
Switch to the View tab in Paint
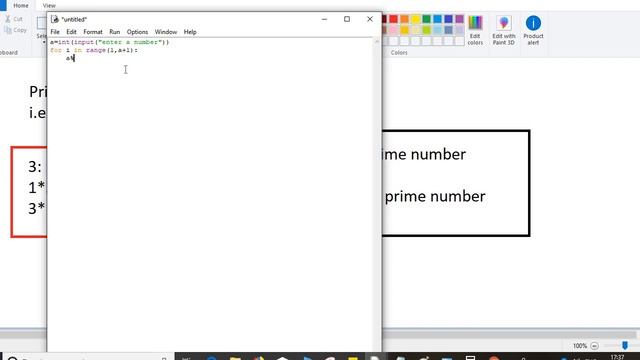49,6
